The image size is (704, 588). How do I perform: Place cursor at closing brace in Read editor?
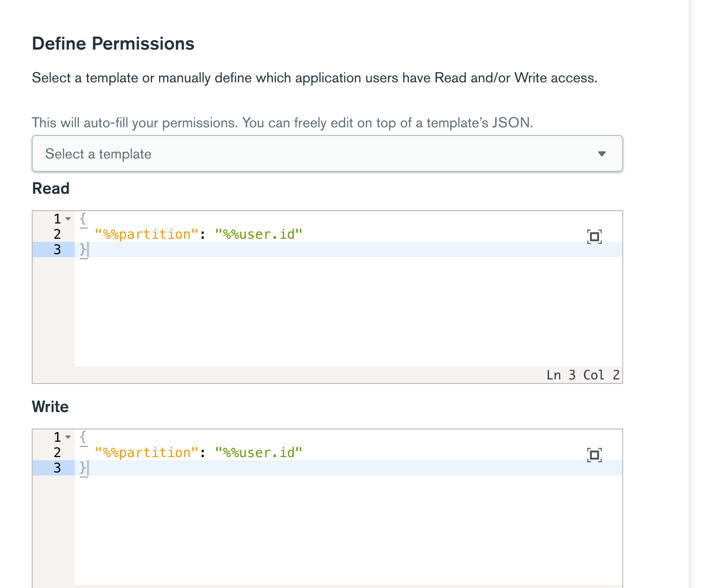(x=83, y=250)
